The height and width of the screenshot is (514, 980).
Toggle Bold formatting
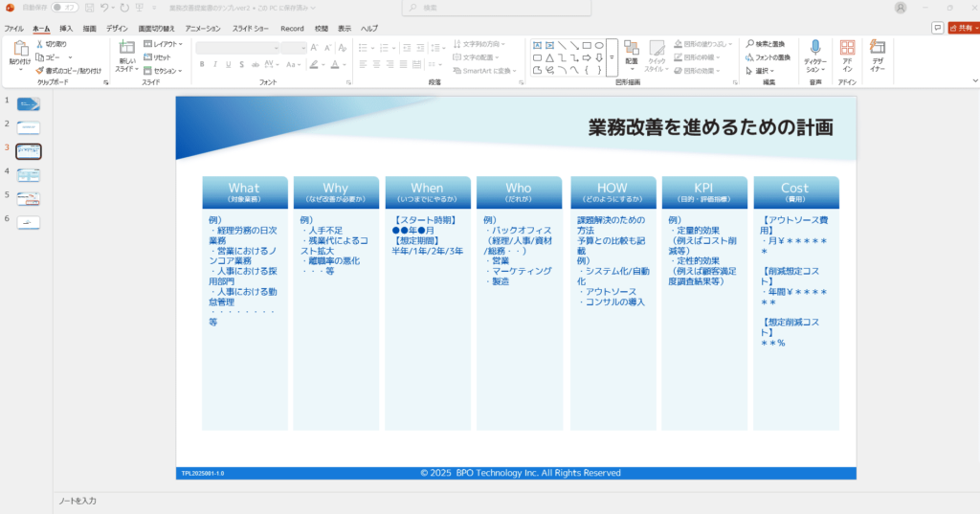(x=202, y=64)
